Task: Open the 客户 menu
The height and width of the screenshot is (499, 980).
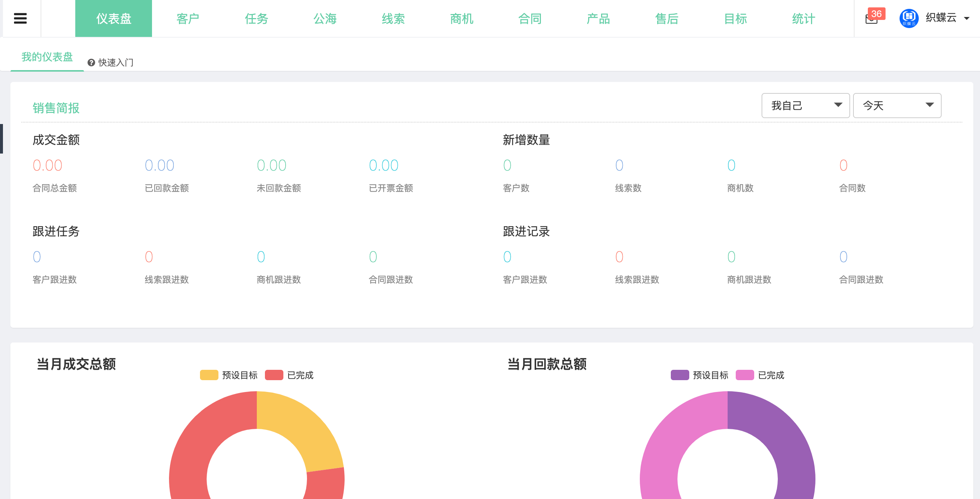Action: tap(187, 18)
